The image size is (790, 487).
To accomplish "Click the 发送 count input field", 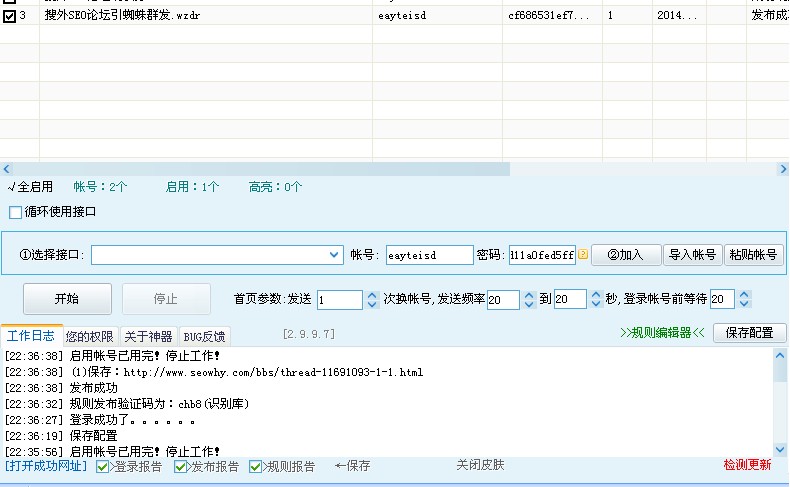I will point(340,300).
